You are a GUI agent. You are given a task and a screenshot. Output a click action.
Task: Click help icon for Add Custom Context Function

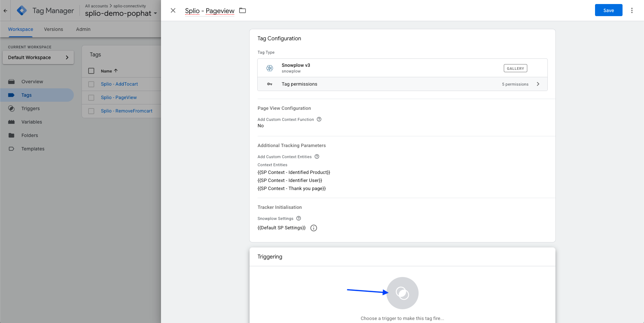click(x=319, y=119)
